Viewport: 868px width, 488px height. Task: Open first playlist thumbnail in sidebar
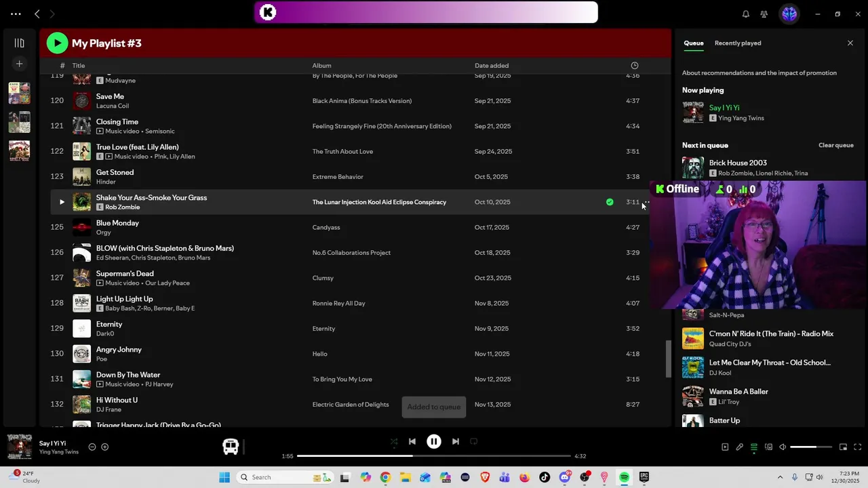(x=19, y=93)
